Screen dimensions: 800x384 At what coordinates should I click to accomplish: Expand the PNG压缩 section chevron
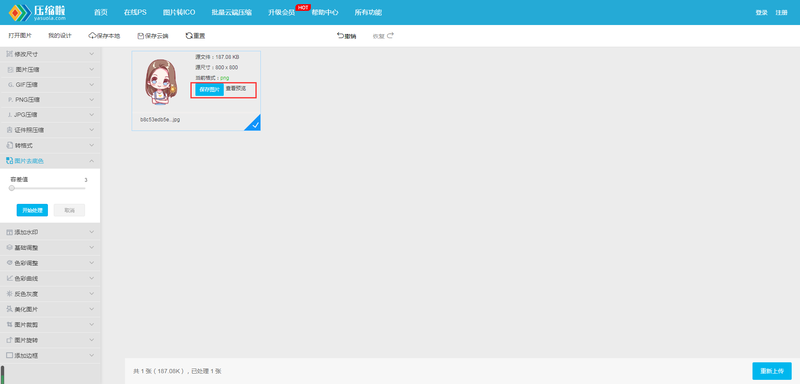pos(91,99)
